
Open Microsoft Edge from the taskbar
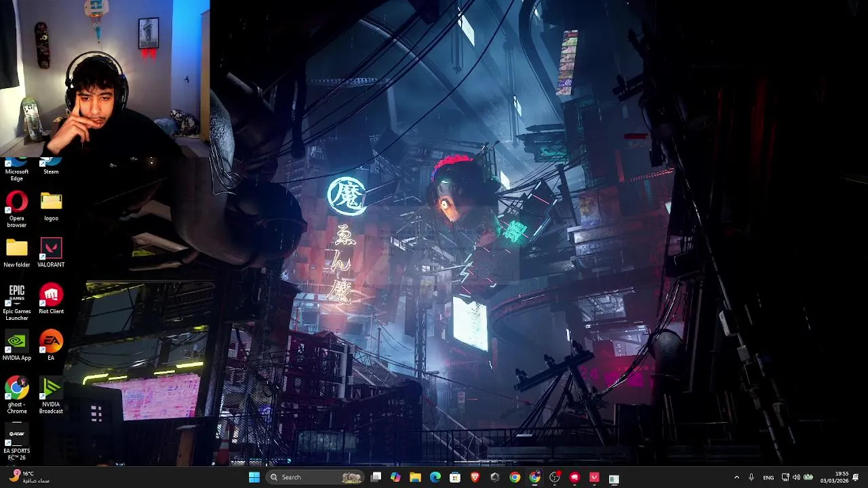(x=435, y=478)
